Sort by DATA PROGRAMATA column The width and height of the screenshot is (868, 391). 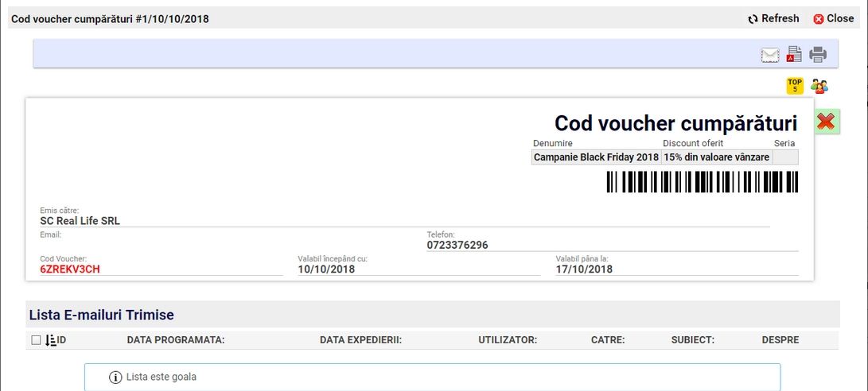click(176, 340)
